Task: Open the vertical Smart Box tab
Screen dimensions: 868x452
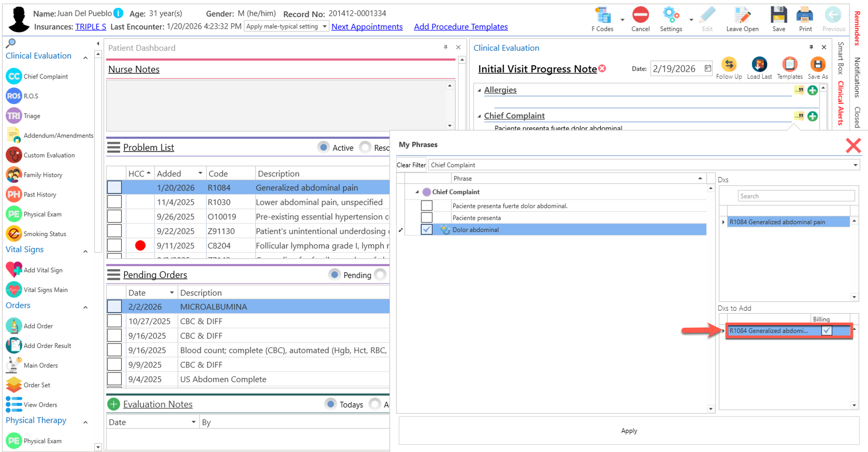Action: pyautogui.click(x=840, y=58)
